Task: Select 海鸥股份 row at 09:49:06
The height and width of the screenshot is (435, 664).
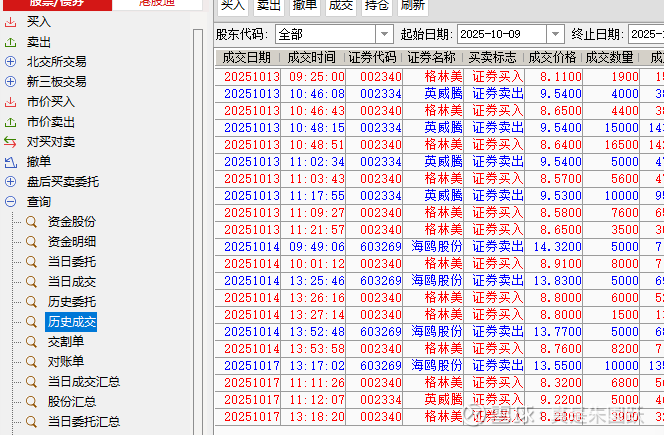Action: pos(439,247)
